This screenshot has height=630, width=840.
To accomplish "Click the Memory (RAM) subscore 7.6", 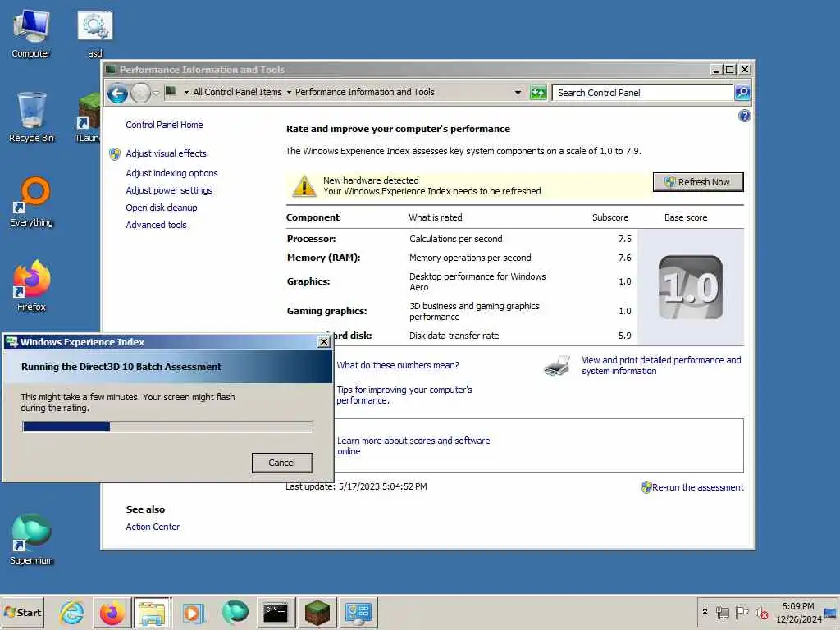I will pyautogui.click(x=624, y=258).
